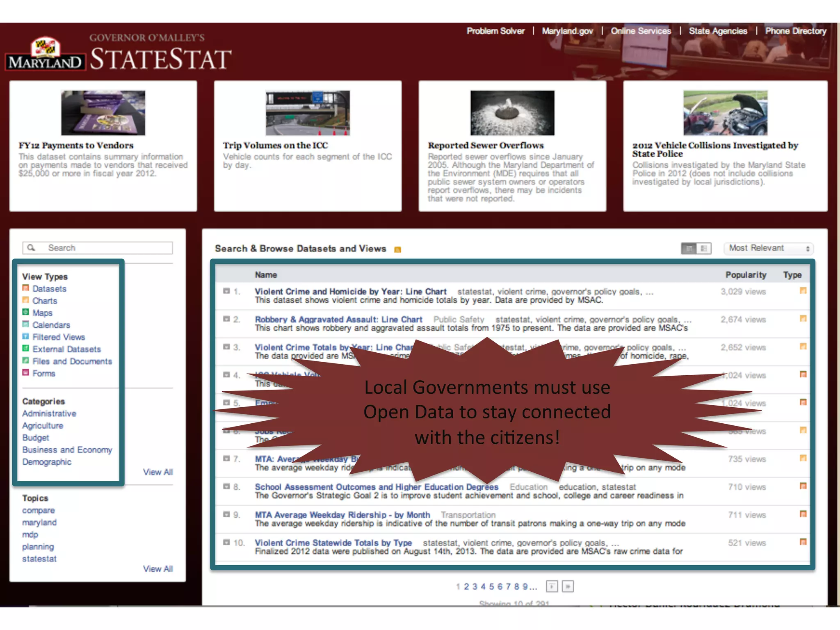Expand row 1 Violent Crime and Homicide
The image size is (840, 630).
coord(226,291)
